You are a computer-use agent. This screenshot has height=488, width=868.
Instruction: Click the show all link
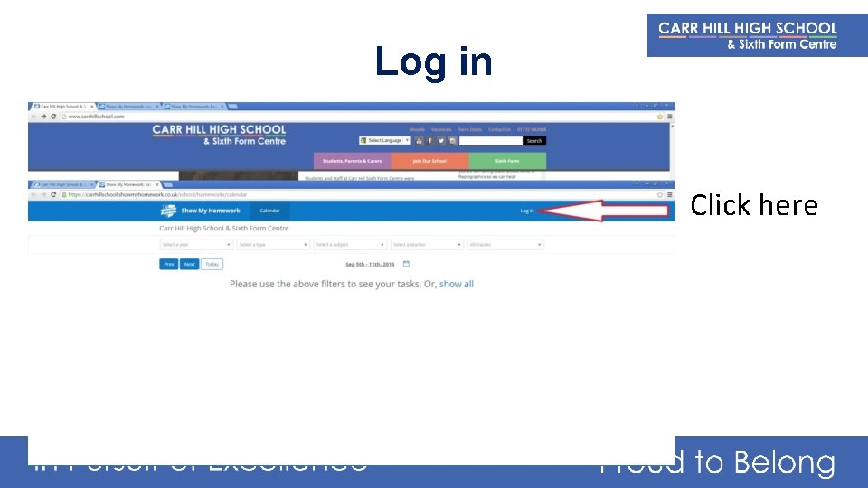(x=456, y=284)
